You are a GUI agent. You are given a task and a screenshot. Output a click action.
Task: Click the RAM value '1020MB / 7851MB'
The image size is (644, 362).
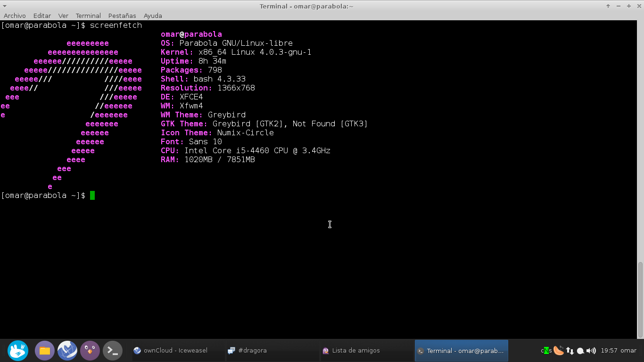point(220,160)
